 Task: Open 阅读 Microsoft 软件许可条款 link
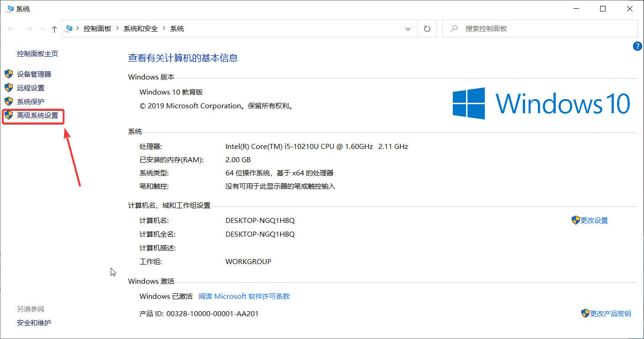coord(244,296)
